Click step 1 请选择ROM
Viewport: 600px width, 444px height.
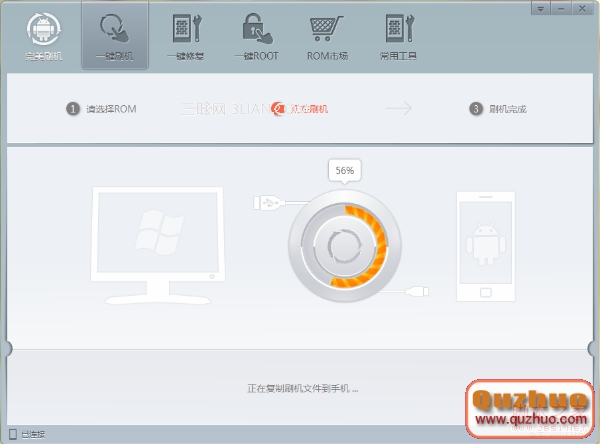(101, 109)
